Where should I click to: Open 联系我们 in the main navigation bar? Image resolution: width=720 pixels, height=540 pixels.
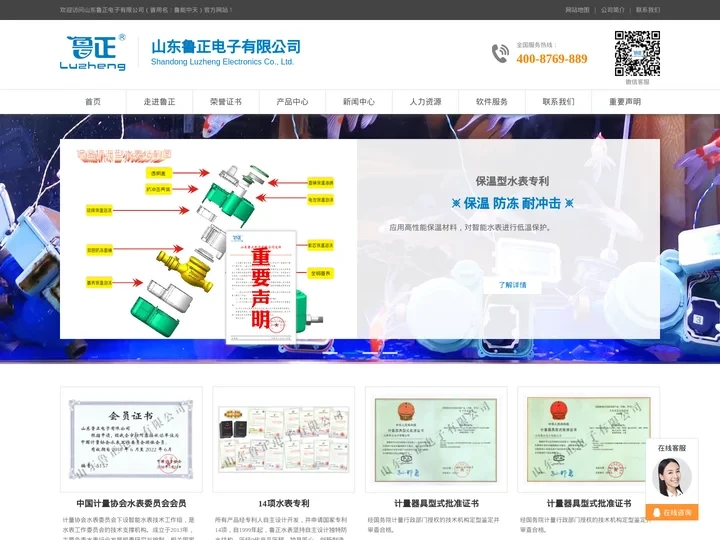(x=558, y=101)
